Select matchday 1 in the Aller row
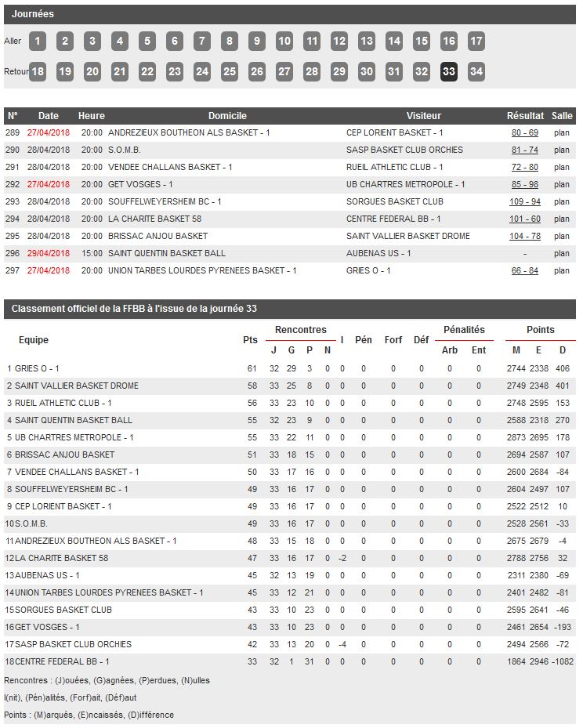The width and height of the screenshot is (583, 728). 38,42
